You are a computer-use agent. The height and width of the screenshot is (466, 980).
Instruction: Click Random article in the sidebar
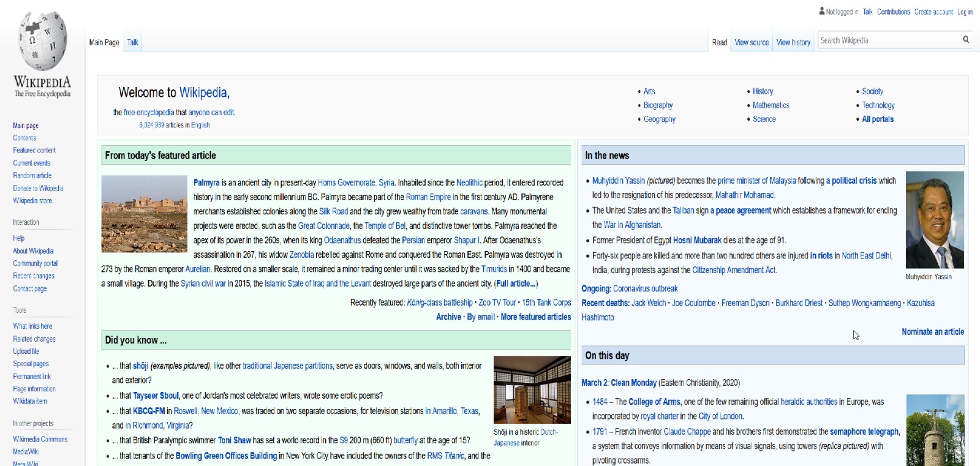click(32, 175)
